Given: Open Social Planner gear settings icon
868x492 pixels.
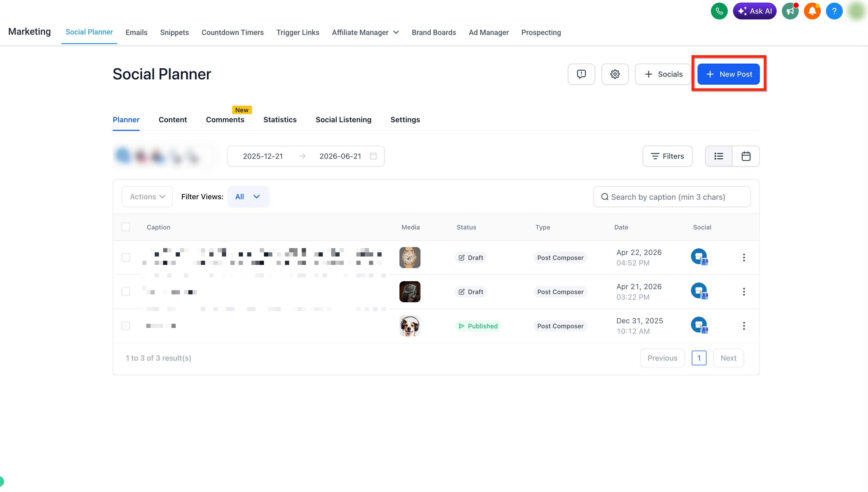Looking at the screenshot, I should pyautogui.click(x=615, y=74).
